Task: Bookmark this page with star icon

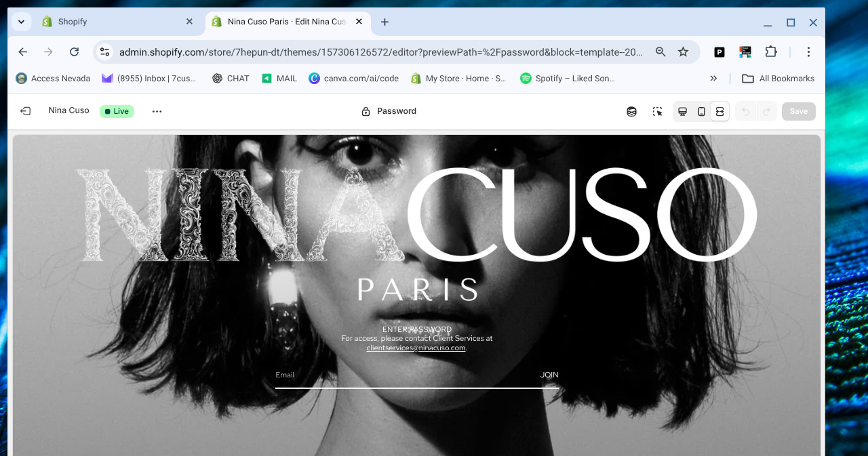Action: [683, 52]
